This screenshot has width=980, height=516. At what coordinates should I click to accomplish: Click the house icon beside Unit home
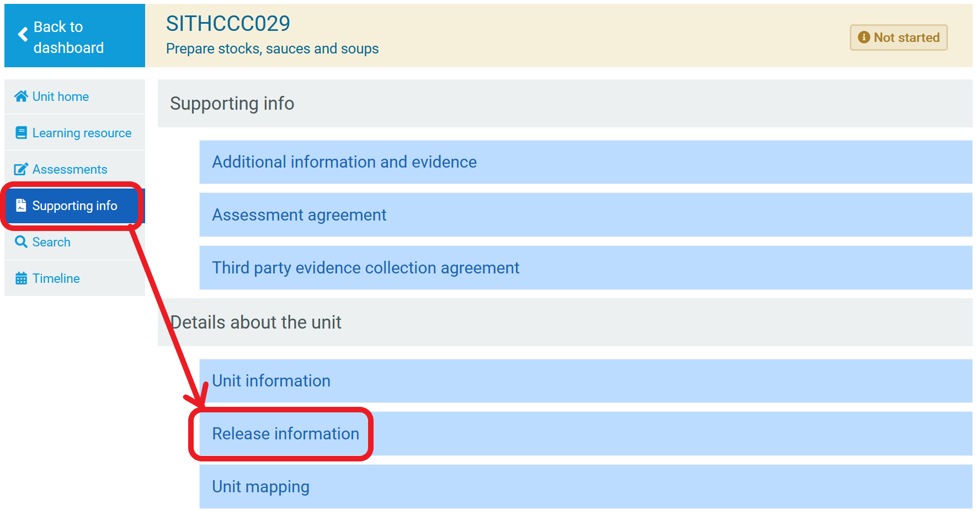click(21, 96)
